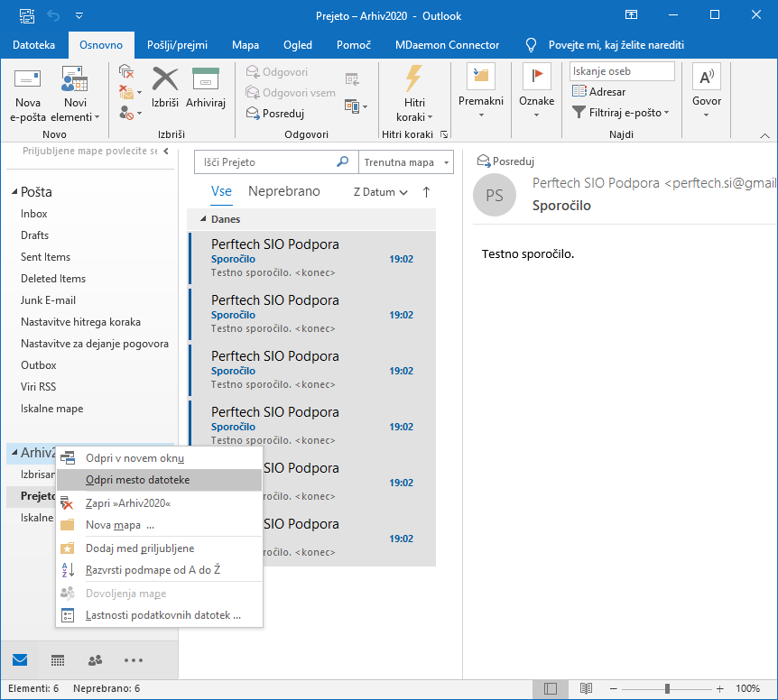Open the Govor speech dropdown
778x700 pixels.
[707, 92]
